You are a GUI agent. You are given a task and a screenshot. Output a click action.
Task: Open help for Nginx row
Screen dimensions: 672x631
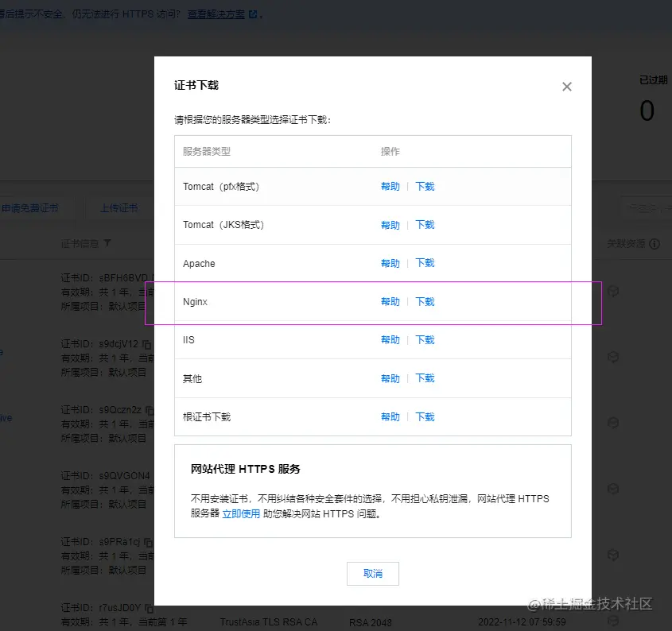[390, 301]
